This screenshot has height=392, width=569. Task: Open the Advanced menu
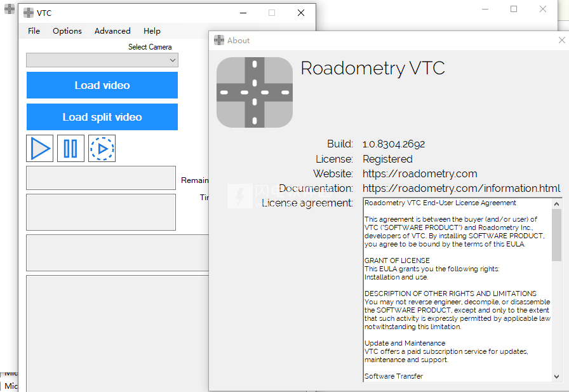tap(112, 31)
